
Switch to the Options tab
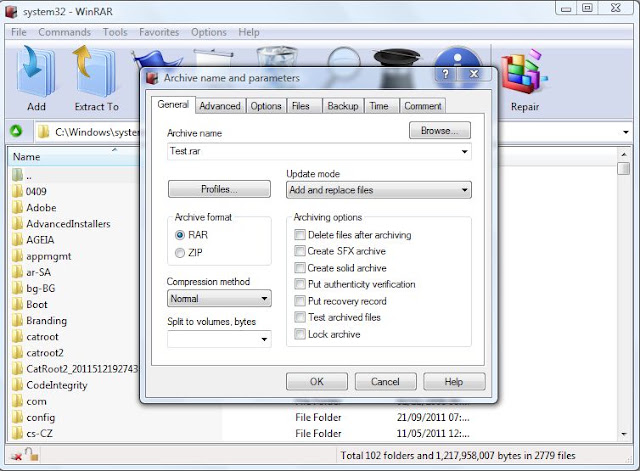[266, 106]
